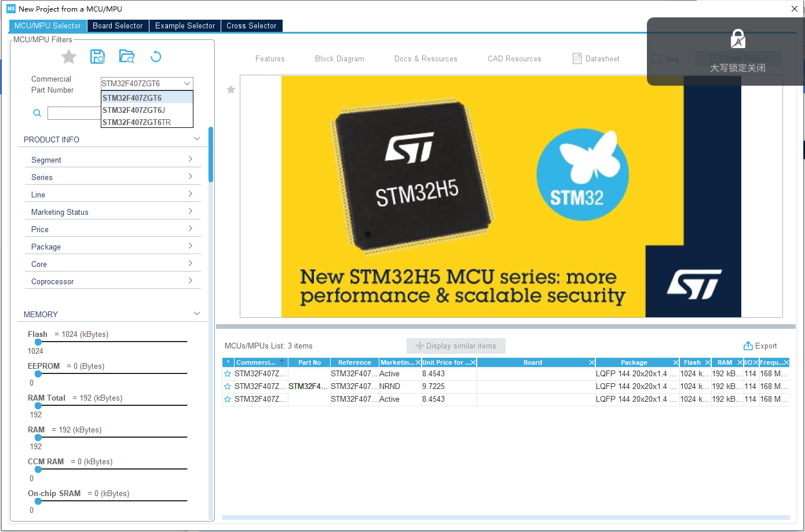Click the reset filters circular arrow icon
The height and width of the screenshot is (532, 805).
point(156,57)
